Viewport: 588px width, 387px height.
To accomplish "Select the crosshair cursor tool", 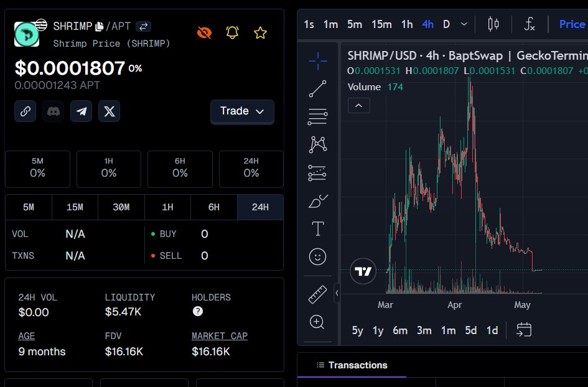I will click(x=317, y=61).
